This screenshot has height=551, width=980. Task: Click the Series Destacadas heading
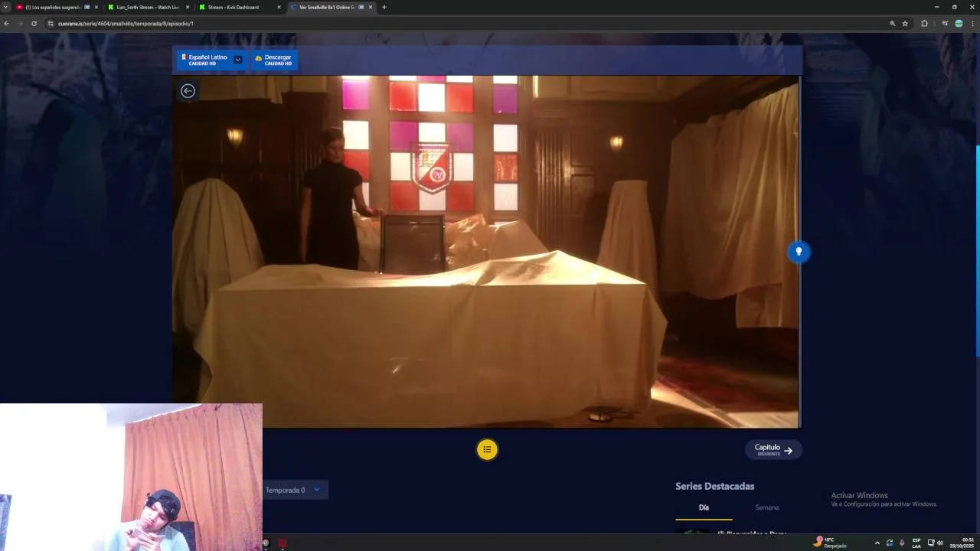tap(714, 486)
